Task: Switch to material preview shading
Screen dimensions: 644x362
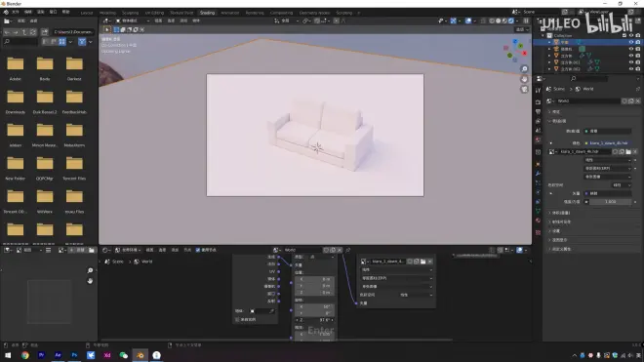Action: [x=504, y=20]
